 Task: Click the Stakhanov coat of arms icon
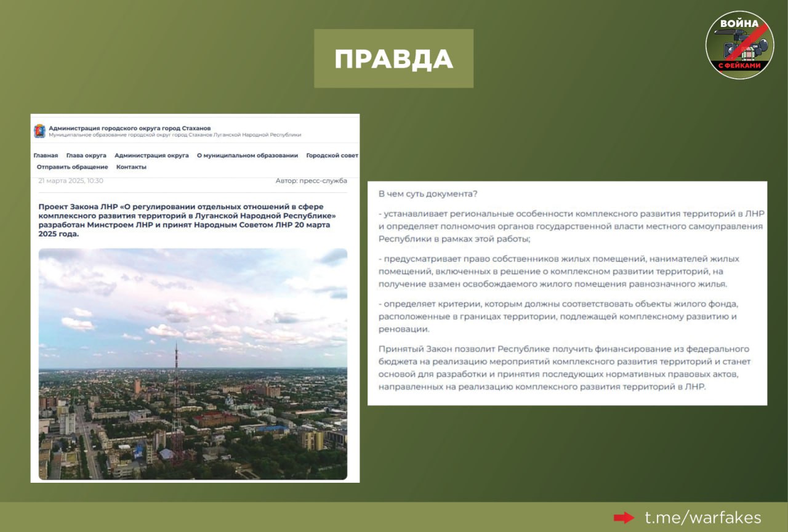click(x=39, y=131)
